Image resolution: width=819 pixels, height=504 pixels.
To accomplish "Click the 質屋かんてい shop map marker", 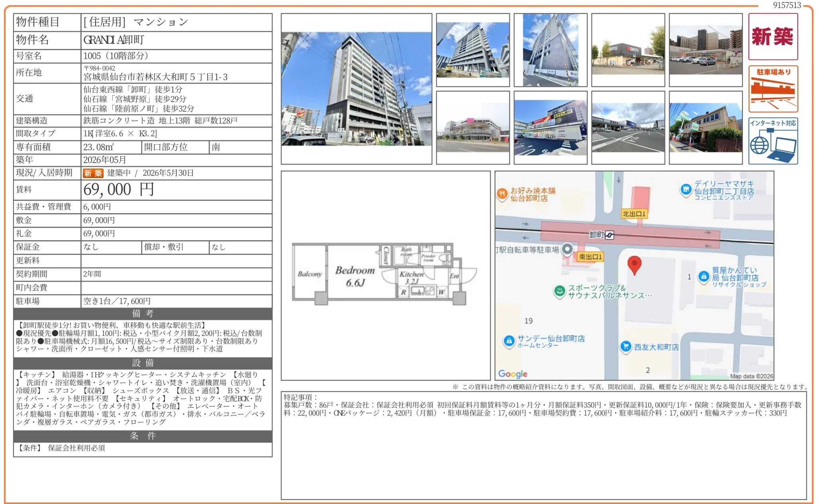I will pos(704,276).
